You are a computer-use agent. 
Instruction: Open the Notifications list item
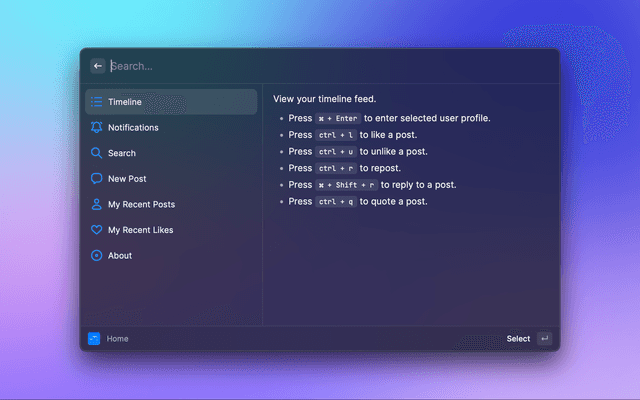point(171,127)
